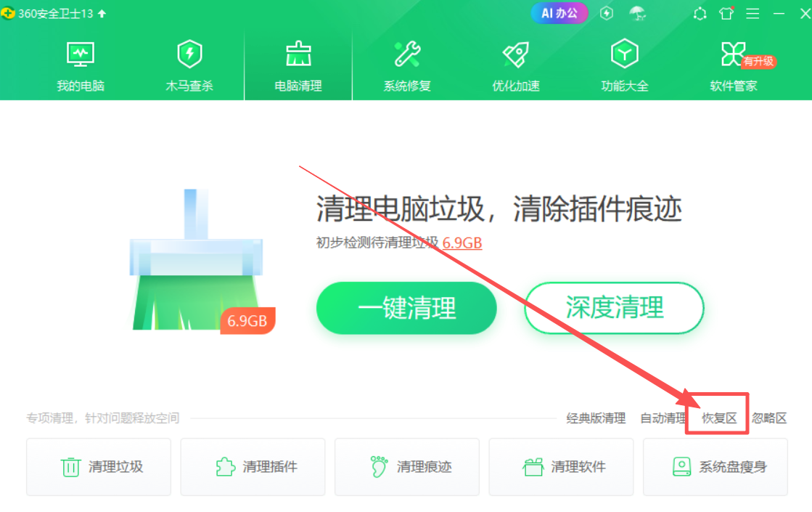Click the 一键清理 one-click clean button
Viewport: 812px width, 512px height.
(406, 308)
